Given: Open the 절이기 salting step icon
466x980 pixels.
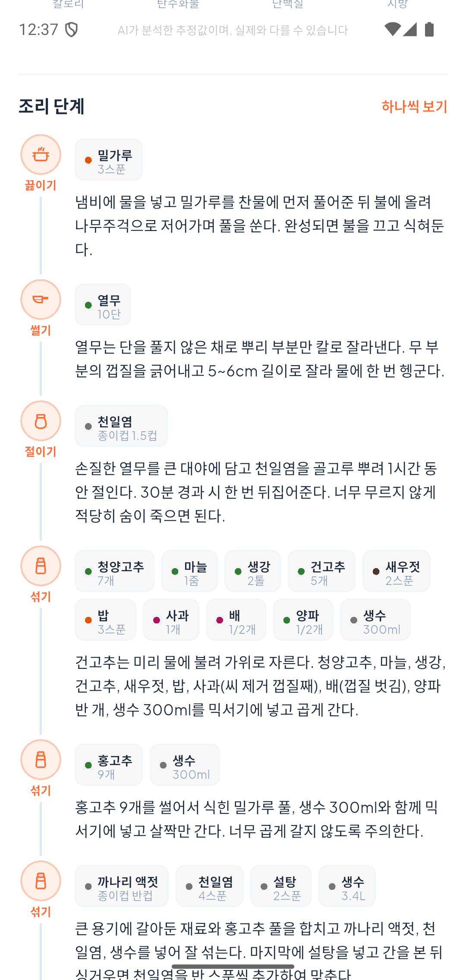Looking at the screenshot, I should (40, 421).
